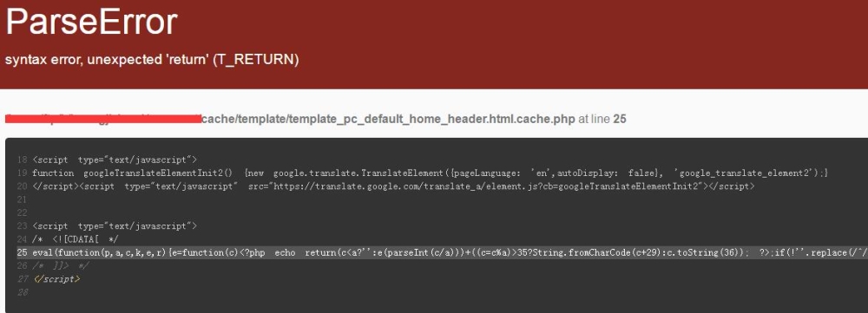Click the CDATA comment on line 24
Viewport: 868px width, 313px height.
coord(76,239)
